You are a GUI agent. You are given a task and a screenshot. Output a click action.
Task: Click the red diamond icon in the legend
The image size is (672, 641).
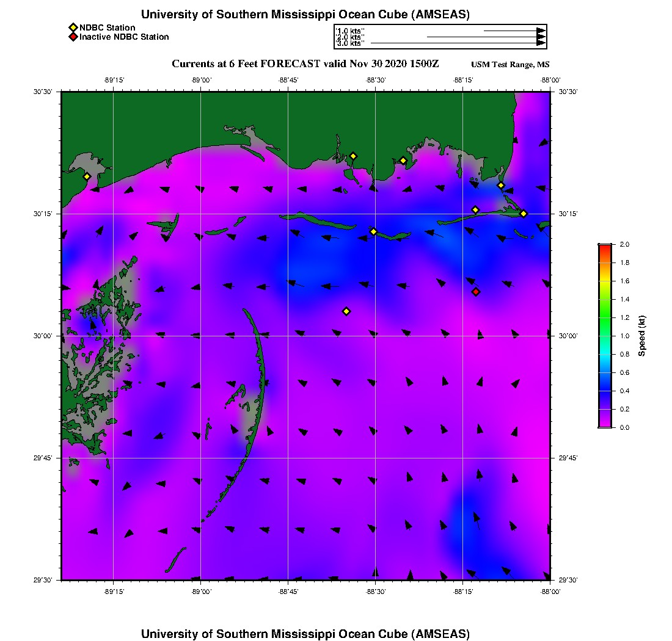73,37
